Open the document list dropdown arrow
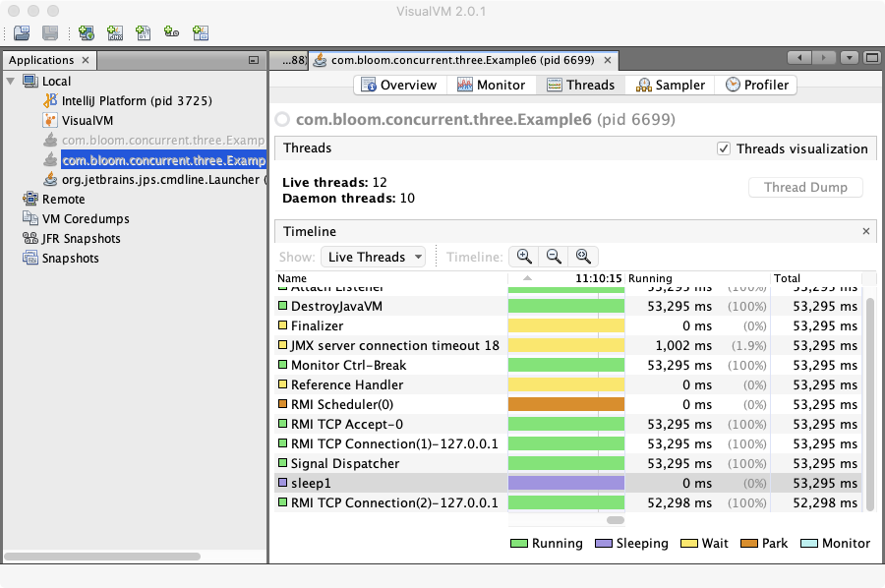The height and width of the screenshot is (588, 885). pyautogui.click(x=850, y=58)
